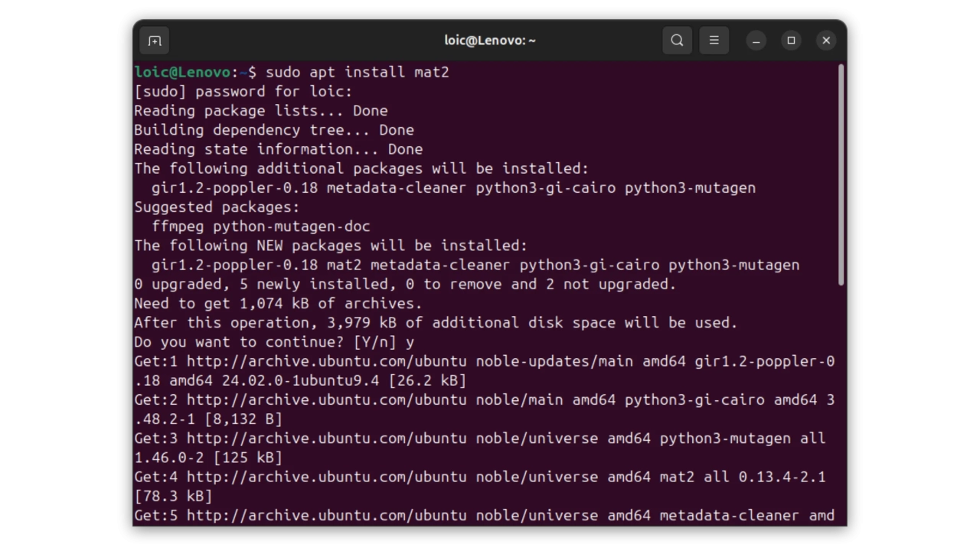The height and width of the screenshot is (551, 980).
Task: Click the archive.ubuntu.com URL on the Get:2 line
Action: point(326,399)
